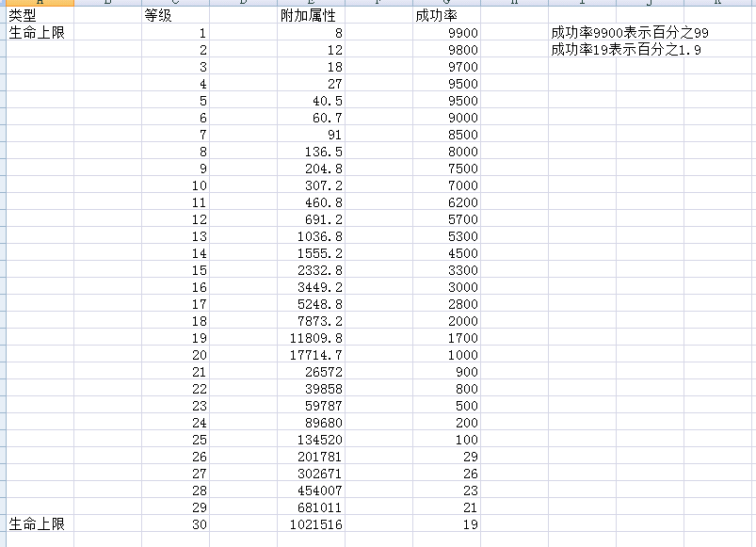Click the note cell 成功率9900表示百分之99
Image resolution: width=756 pixels, height=547 pixels.
(x=629, y=33)
